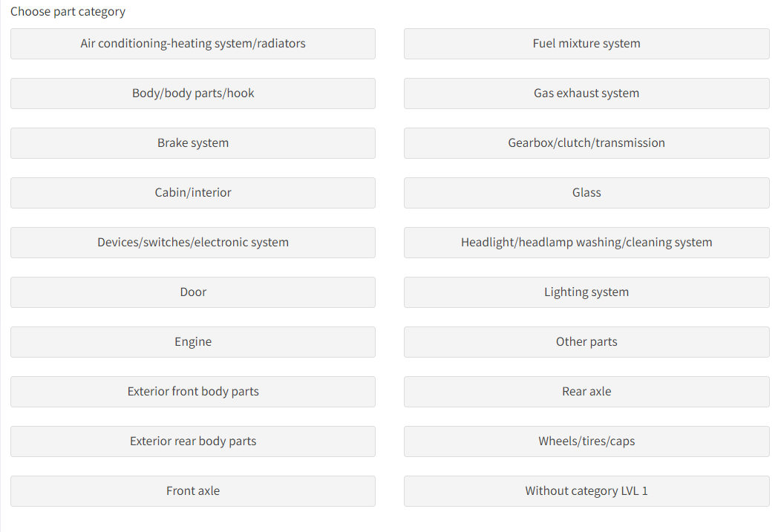Open the Brake system category
The width and height of the screenshot is (781, 532).
tap(193, 143)
